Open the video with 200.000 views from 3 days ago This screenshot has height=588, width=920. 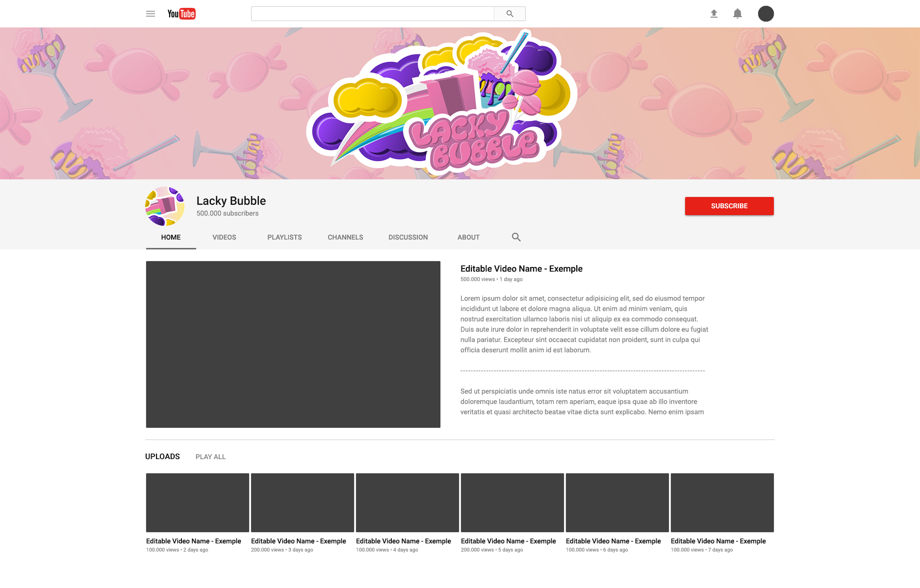point(302,502)
